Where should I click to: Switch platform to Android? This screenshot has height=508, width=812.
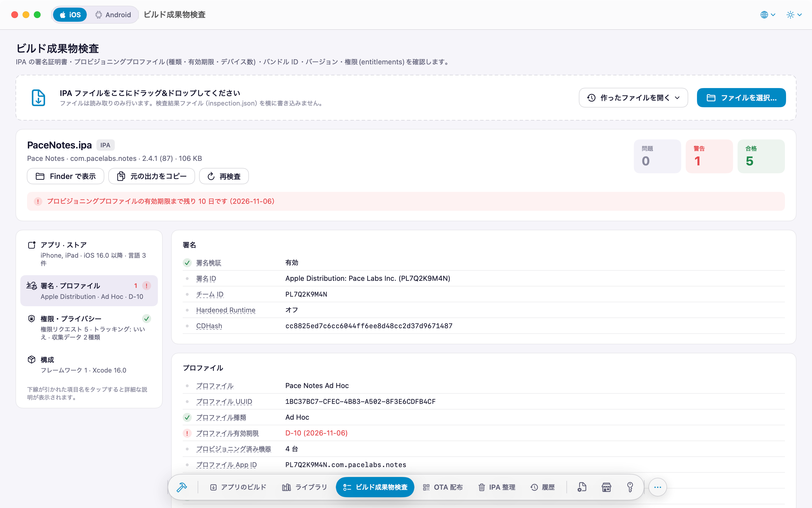[x=113, y=15]
